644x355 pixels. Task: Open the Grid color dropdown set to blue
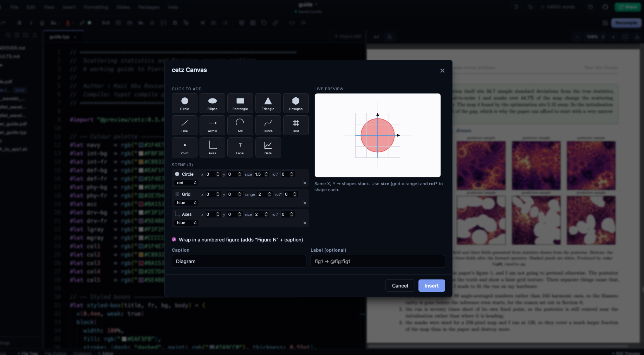pyautogui.click(x=186, y=203)
